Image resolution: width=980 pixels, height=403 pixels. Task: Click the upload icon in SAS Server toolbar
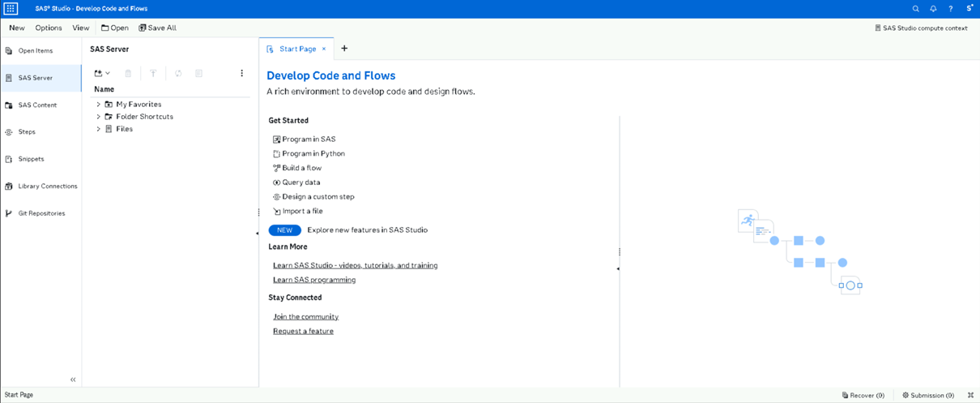pos(153,73)
